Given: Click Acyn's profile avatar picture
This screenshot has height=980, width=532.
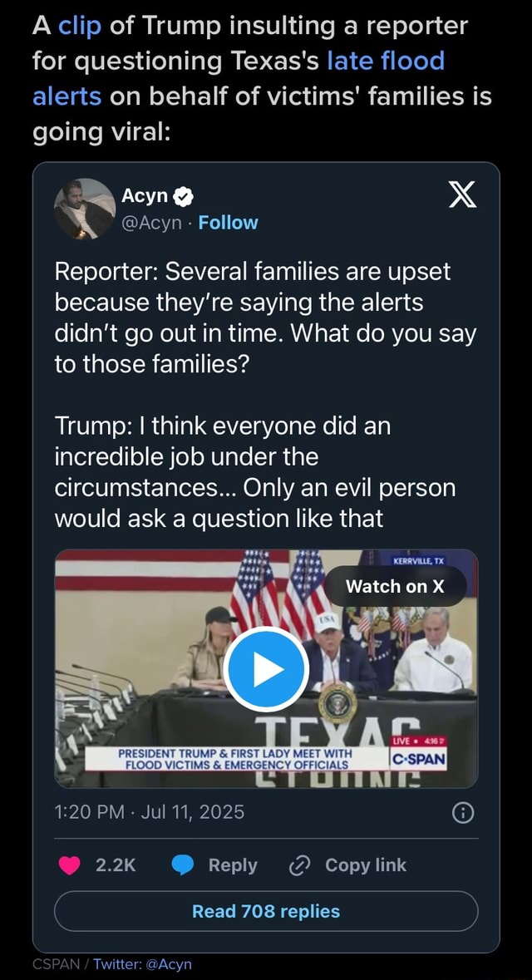Looking at the screenshot, I should (x=86, y=209).
